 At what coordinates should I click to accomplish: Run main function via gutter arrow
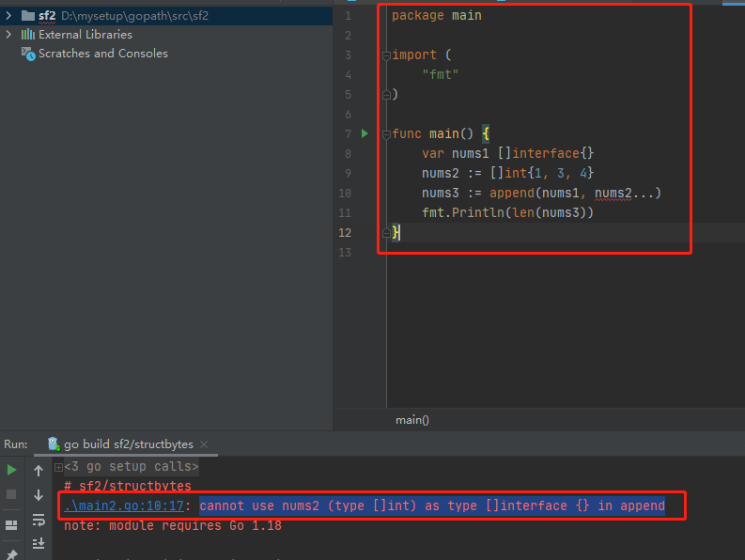click(x=365, y=133)
